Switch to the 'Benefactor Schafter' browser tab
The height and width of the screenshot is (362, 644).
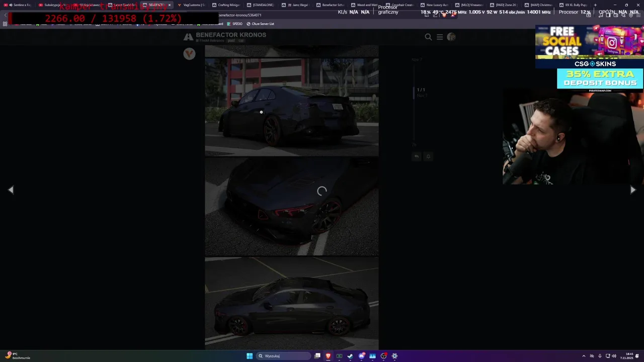click(x=332, y=5)
